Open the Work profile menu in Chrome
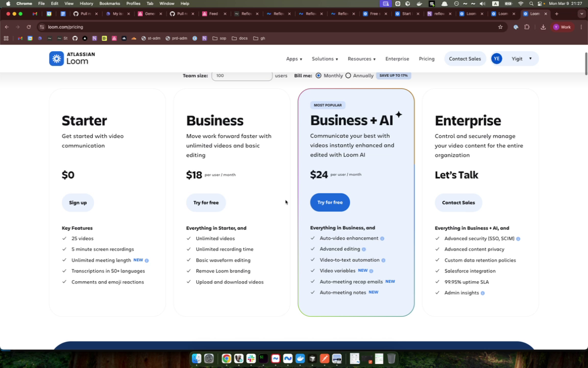588x368 pixels. 562,27
